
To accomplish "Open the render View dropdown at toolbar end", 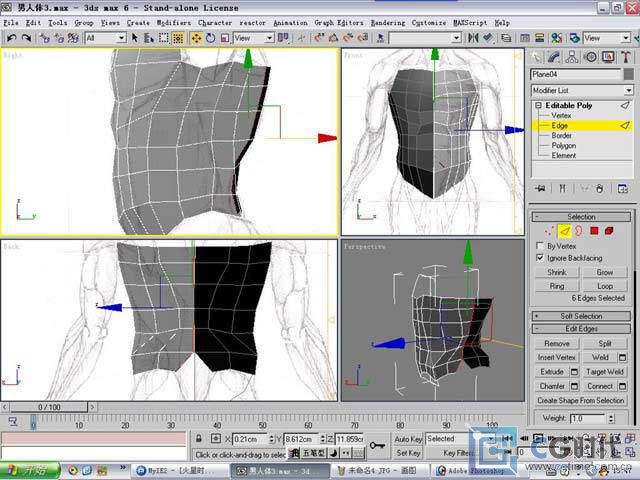I will 607,38.
